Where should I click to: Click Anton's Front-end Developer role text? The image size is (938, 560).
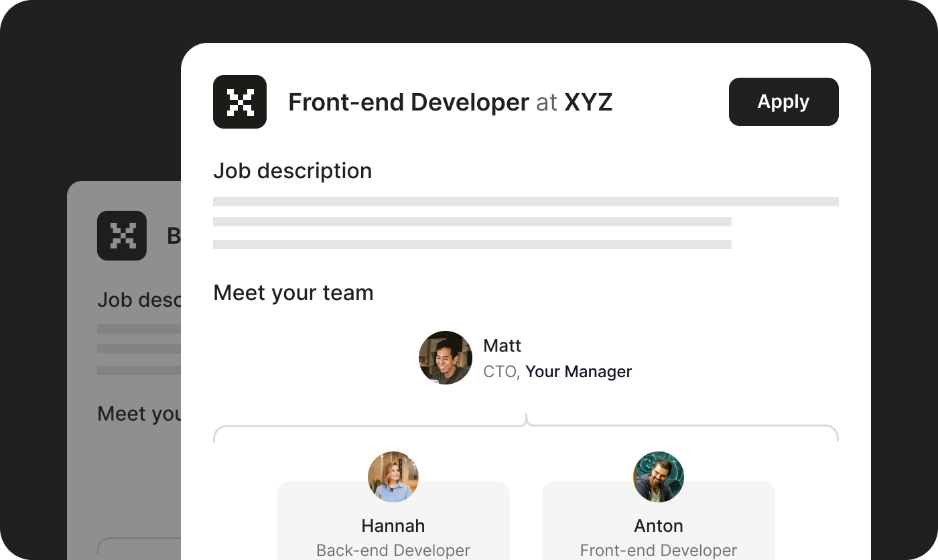tap(659, 551)
